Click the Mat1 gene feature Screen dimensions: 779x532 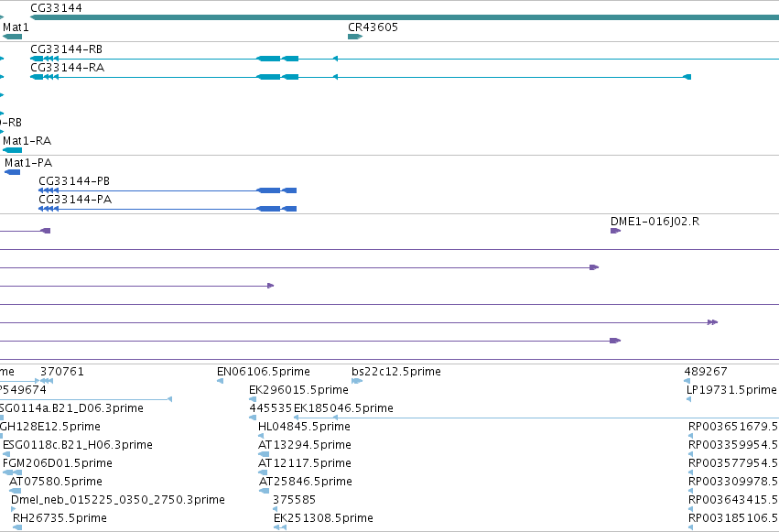[x=13, y=37]
